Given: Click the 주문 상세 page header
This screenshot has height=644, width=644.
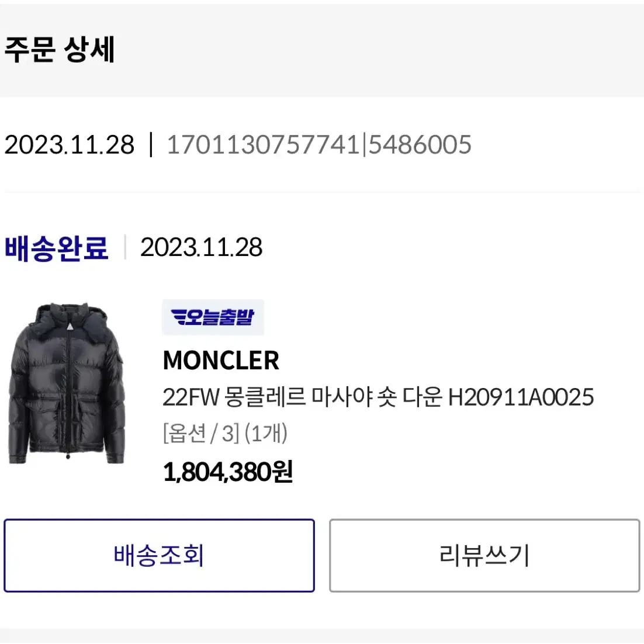Looking at the screenshot, I should coord(60,50).
